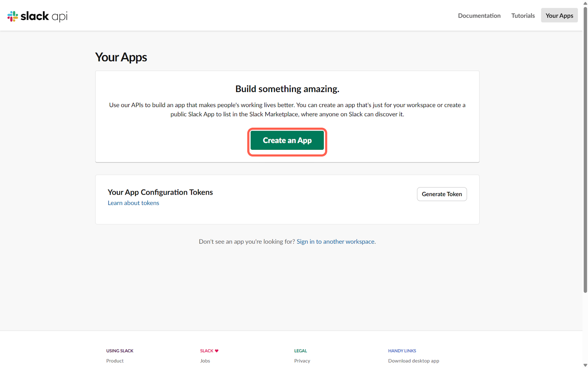Click the Build something amazing heading
Image resolution: width=588 pixels, height=368 pixels.
[287, 89]
